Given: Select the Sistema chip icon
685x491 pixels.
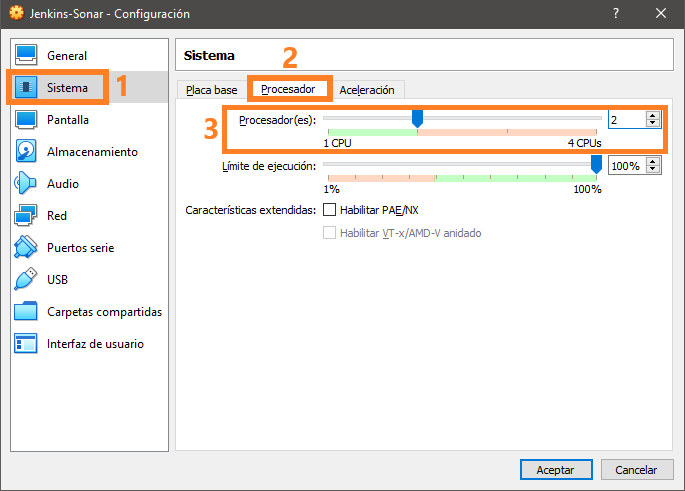Looking at the screenshot, I should (27, 88).
